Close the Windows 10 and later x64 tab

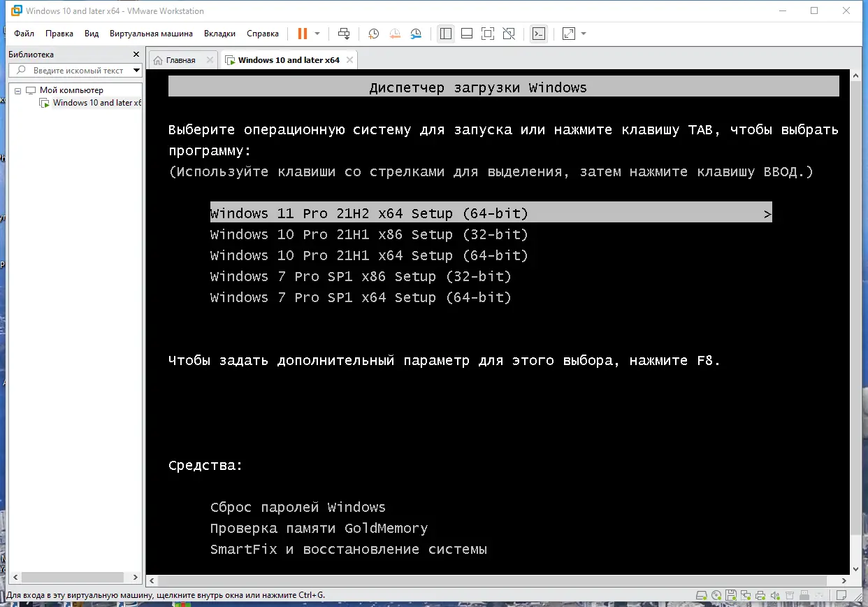[x=350, y=60]
